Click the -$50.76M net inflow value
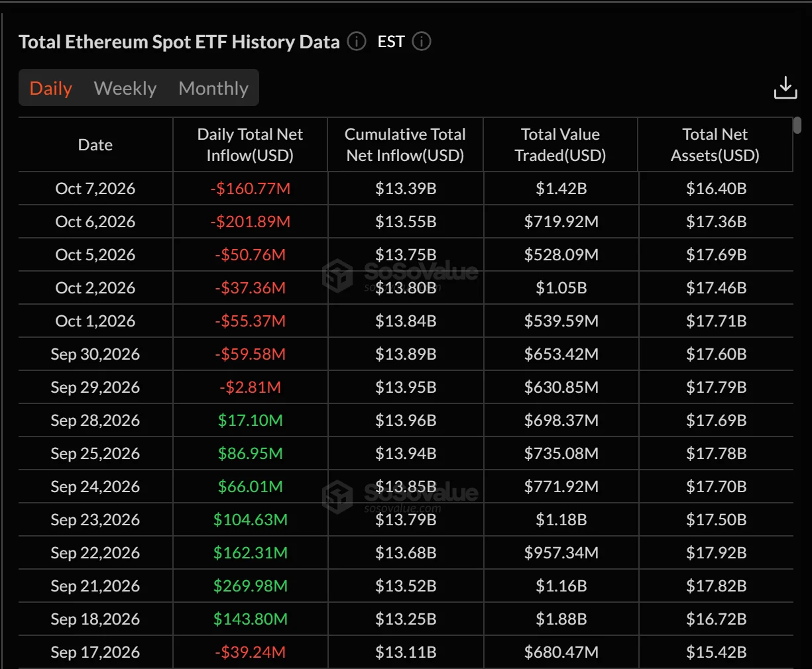The height and width of the screenshot is (669, 812). pyautogui.click(x=251, y=255)
